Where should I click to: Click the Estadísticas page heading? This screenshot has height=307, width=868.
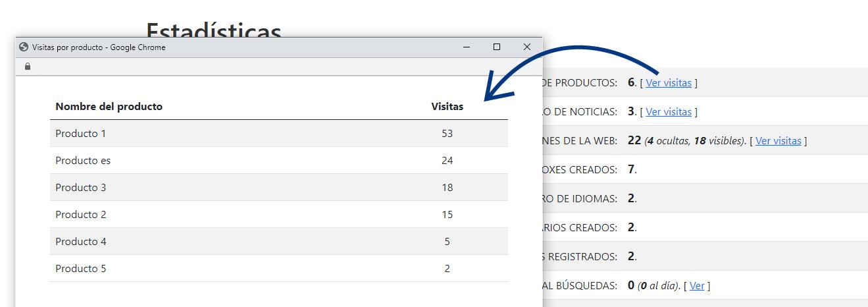click(214, 30)
